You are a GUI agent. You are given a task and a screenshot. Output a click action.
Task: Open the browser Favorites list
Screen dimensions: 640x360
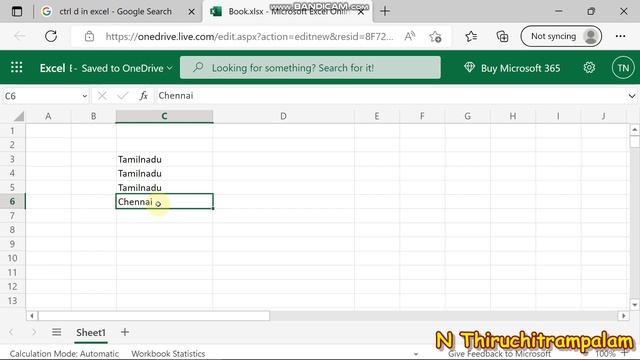pos(471,36)
